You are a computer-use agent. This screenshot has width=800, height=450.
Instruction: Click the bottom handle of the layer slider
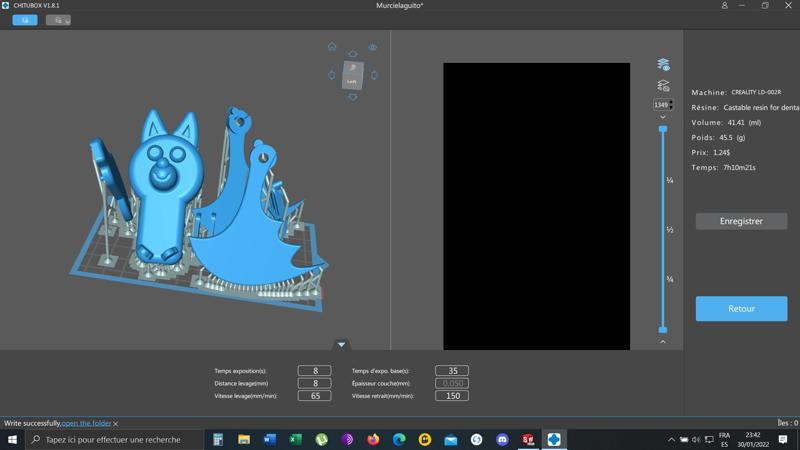tap(663, 330)
